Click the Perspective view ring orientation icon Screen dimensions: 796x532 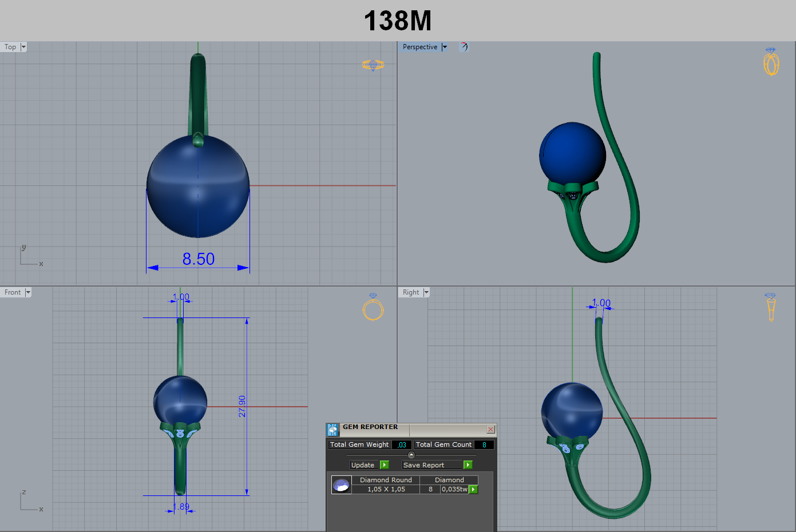pos(771,62)
